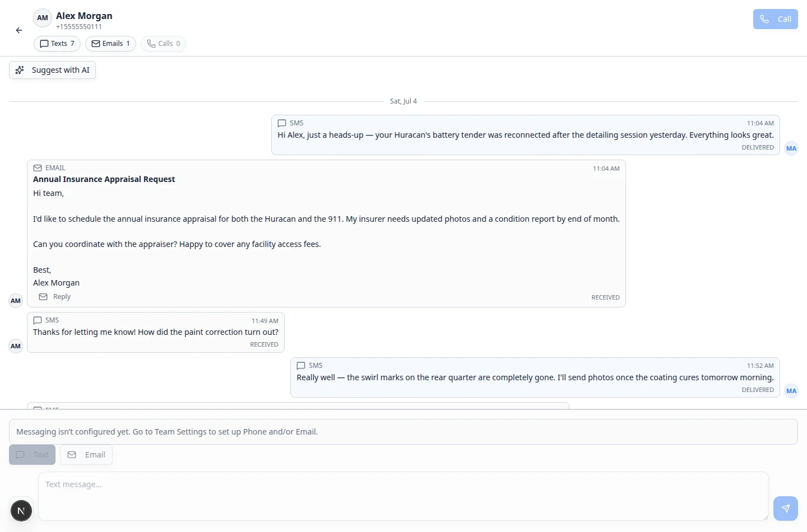The width and height of the screenshot is (807, 532).
Task: Select the Text compose mode tab
Action: [x=32, y=455]
